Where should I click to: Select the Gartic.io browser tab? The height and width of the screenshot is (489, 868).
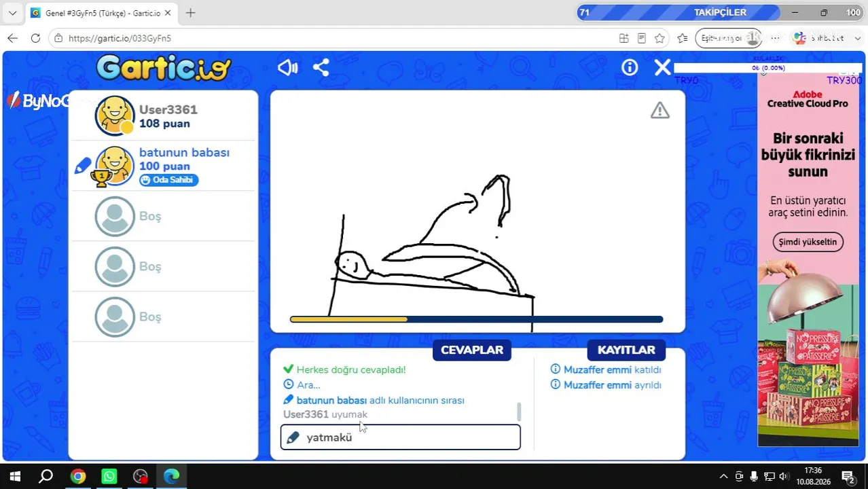pyautogui.click(x=102, y=13)
